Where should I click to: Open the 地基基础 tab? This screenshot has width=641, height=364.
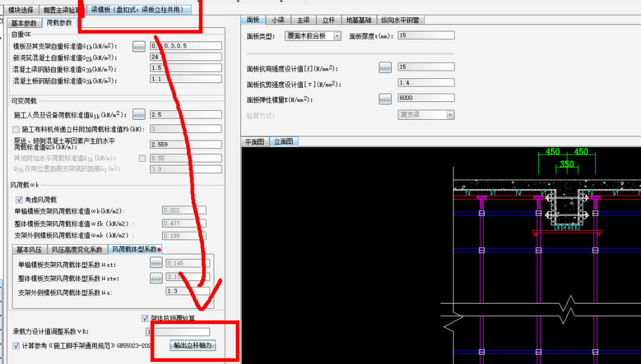pos(358,20)
